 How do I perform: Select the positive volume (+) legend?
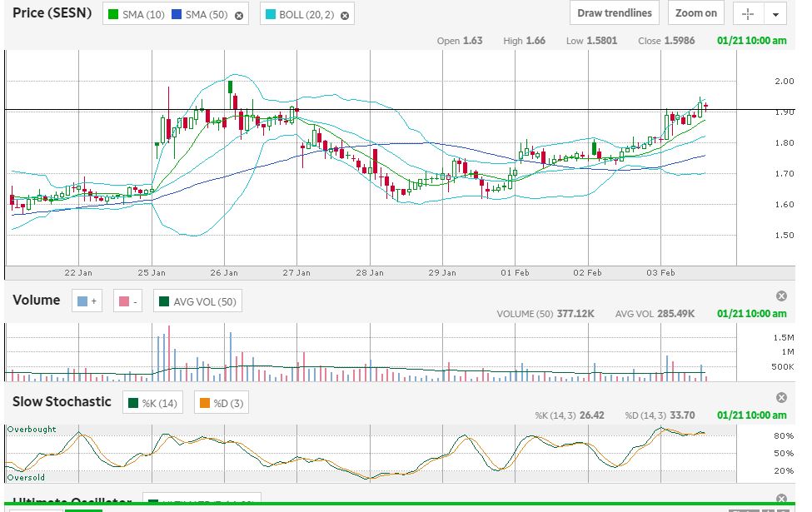pyautogui.click(x=87, y=301)
